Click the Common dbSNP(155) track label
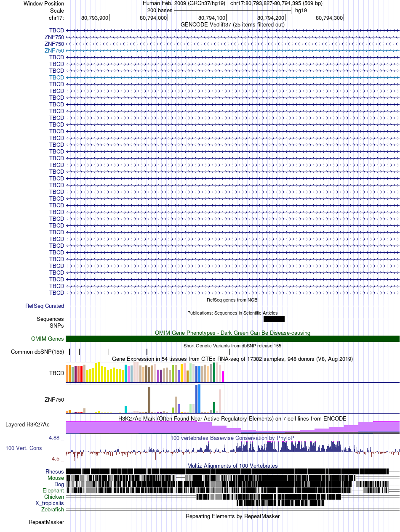Image resolution: width=400 pixels, height=532 pixels. pos(37,352)
